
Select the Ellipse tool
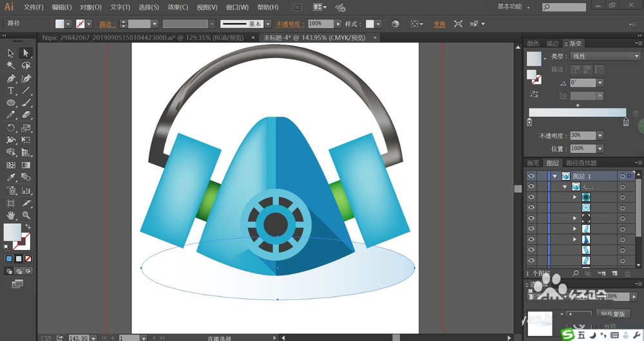click(11, 103)
